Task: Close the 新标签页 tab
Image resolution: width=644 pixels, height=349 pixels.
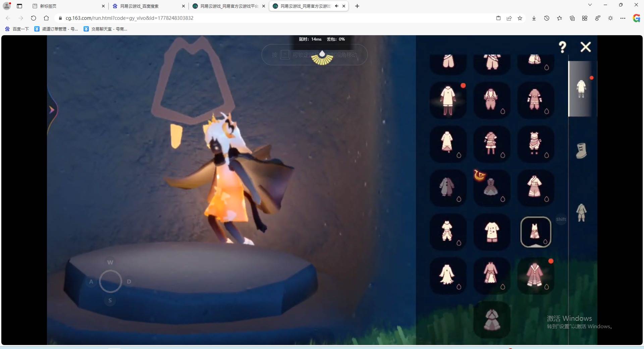Action: (x=103, y=6)
